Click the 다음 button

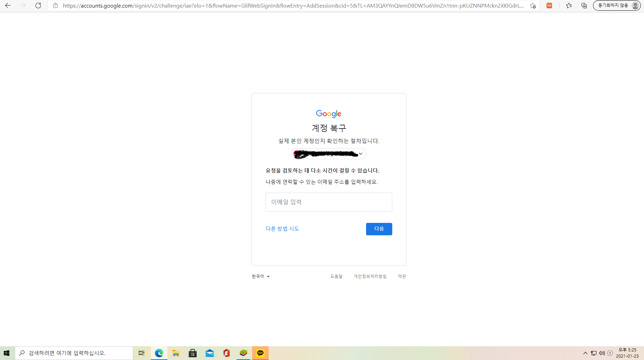(x=379, y=229)
